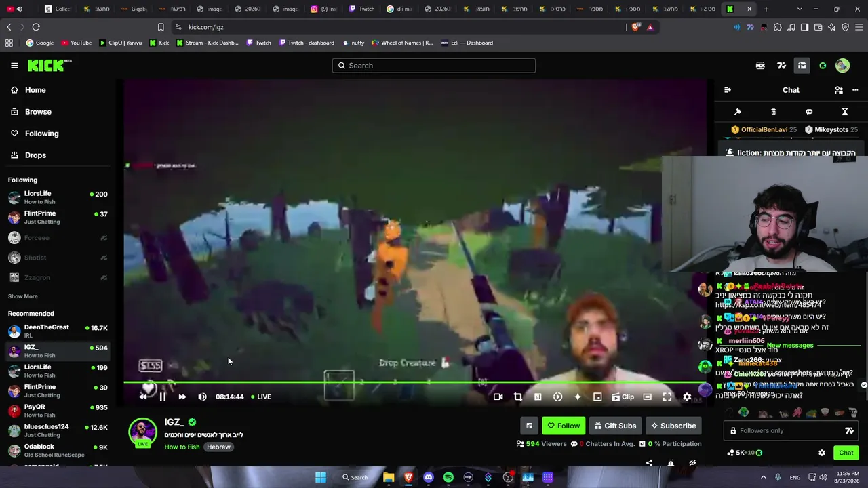Mute the stream volume
Screen dimensions: 868x488
[202, 396]
